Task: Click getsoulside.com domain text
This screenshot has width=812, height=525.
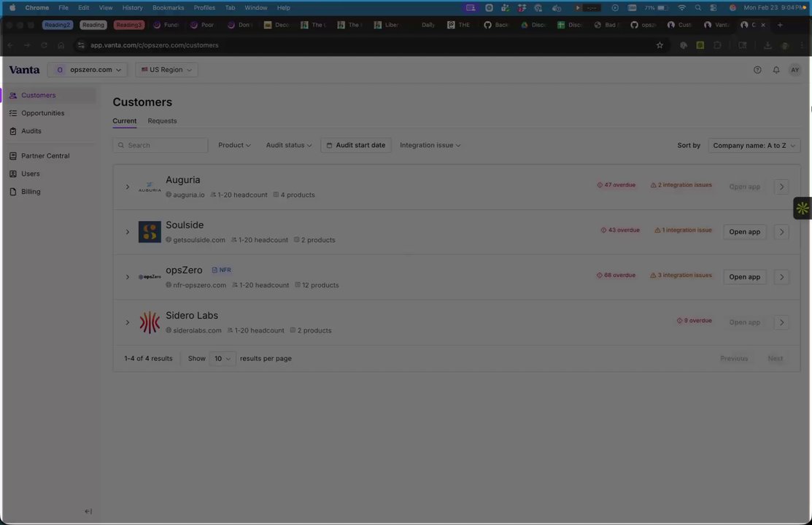Action: coord(199,240)
